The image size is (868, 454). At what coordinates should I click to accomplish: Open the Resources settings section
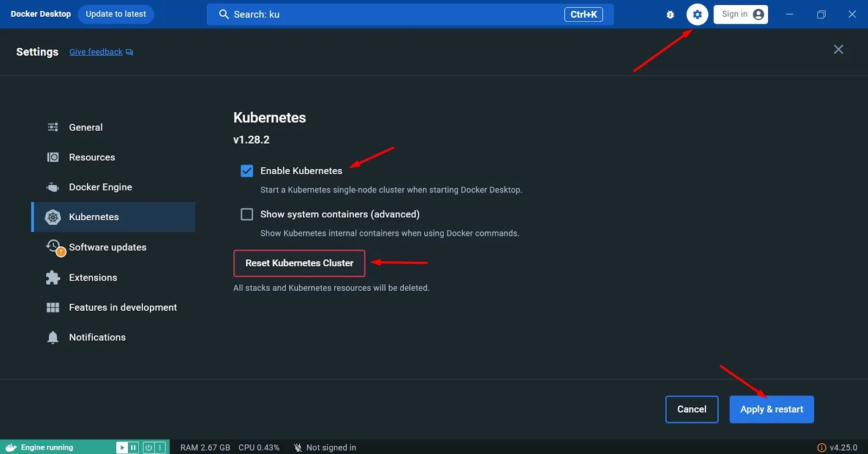pos(113,157)
